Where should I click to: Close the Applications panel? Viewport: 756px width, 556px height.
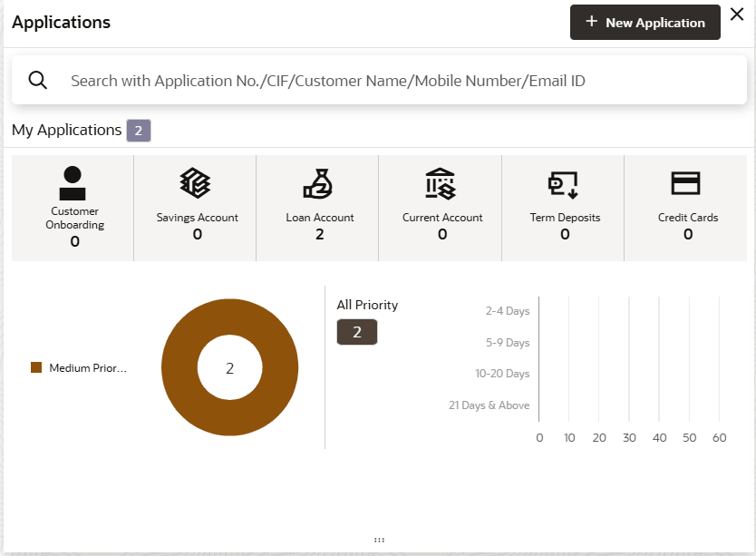click(x=737, y=15)
